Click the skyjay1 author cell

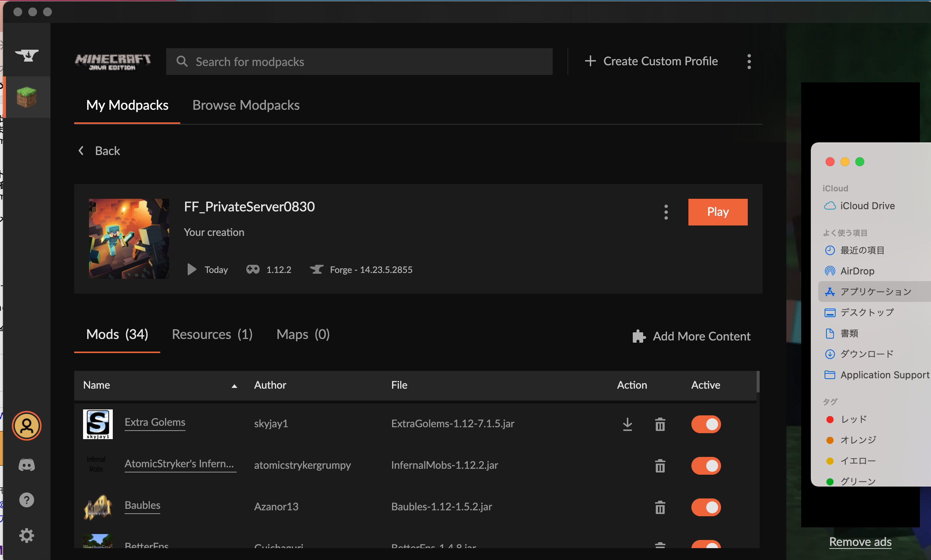(271, 424)
